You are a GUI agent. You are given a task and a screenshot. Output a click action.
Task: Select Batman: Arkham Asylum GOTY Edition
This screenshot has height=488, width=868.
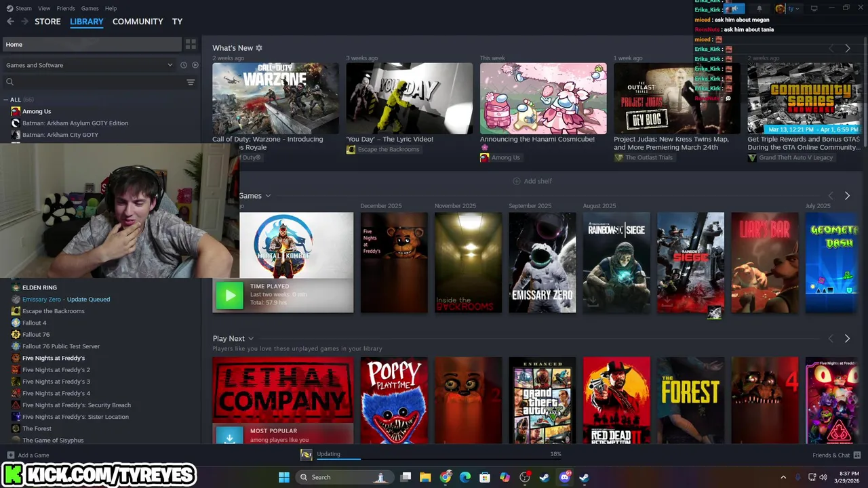tap(75, 123)
